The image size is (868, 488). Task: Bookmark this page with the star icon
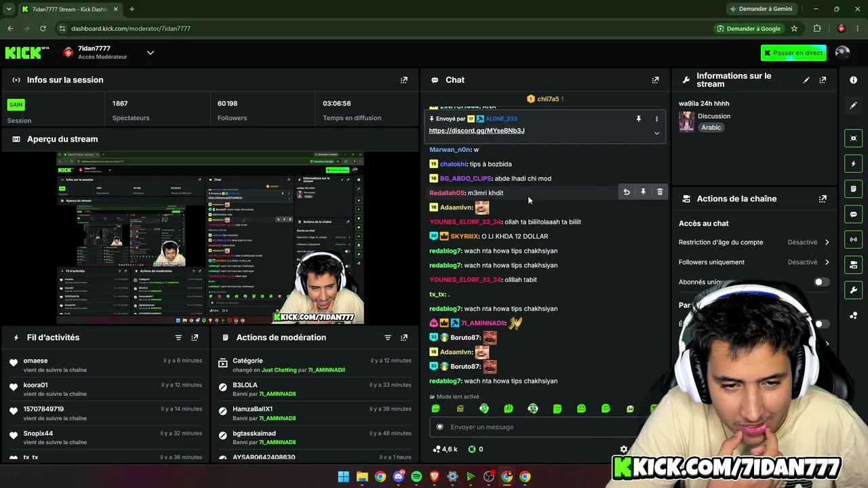click(794, 28)
